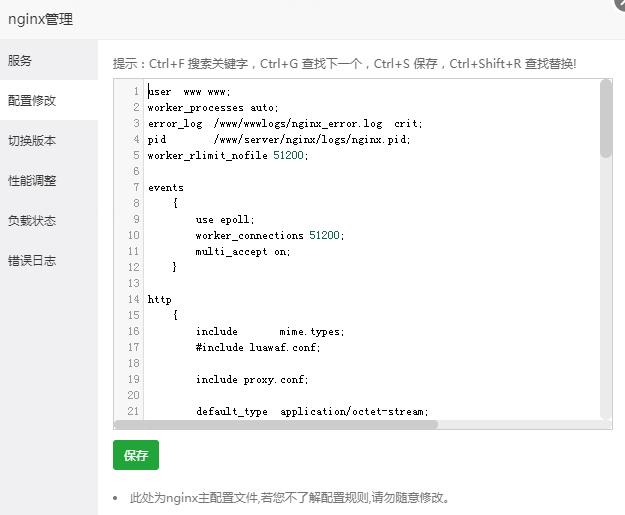This screenshot has height=515, width=625.
Task: Place cursor on the use epoll line
Action: (225, 220)
